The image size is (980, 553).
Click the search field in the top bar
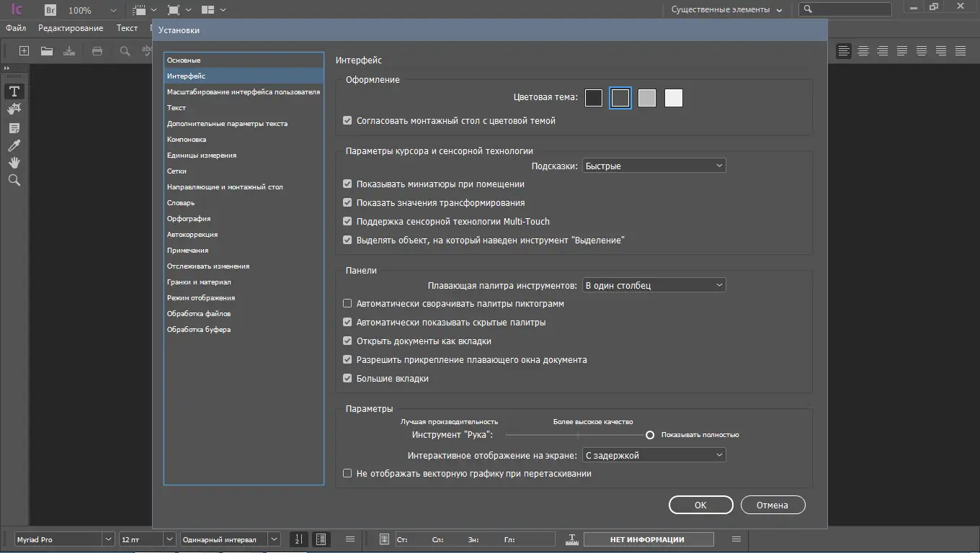(x=845, y=9)
